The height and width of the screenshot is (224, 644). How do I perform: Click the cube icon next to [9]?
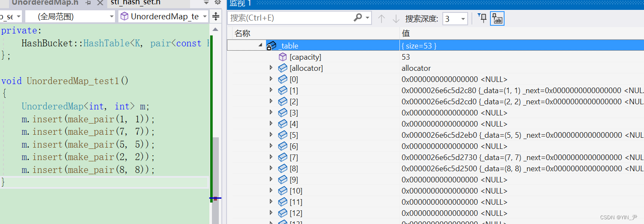[282, 179]
